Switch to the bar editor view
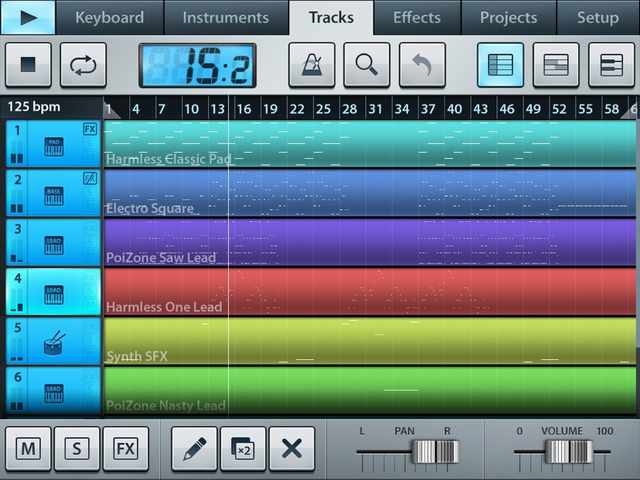This screenshot has height=480, width=640. 556,66
